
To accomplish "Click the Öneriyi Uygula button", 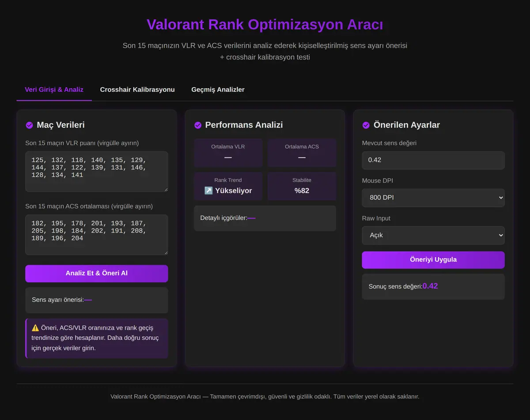I will pyautogui.click(x=433, y=260).
